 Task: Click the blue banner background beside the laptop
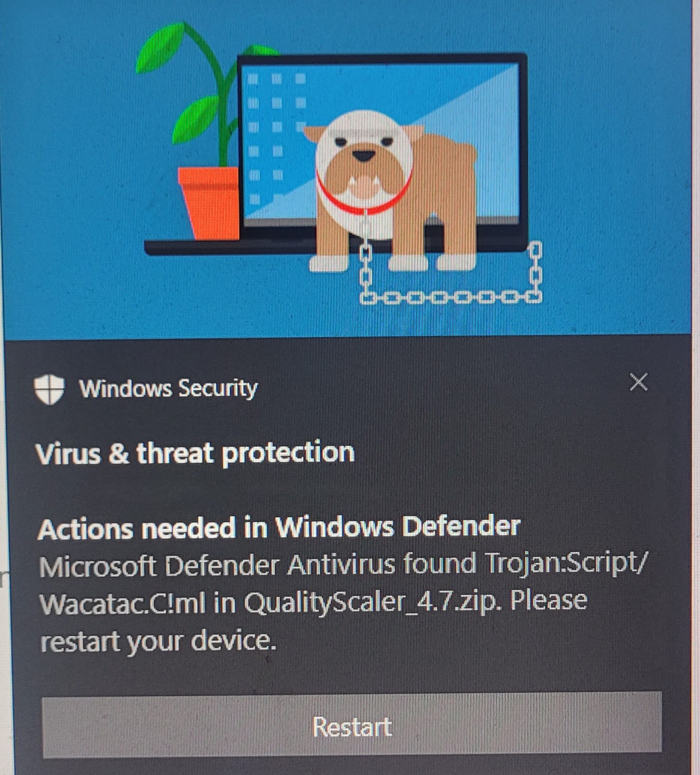[x=609, y=172]
